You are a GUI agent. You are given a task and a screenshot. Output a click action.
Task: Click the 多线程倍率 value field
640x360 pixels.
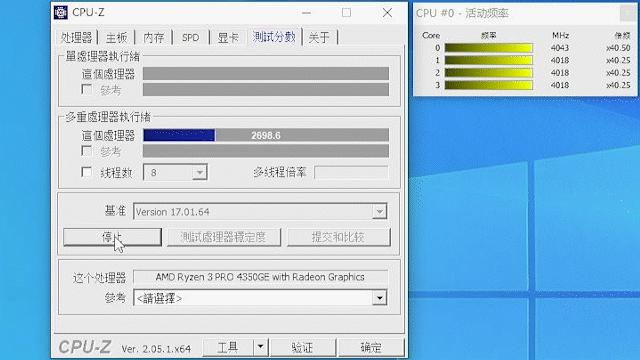point(351,172)
